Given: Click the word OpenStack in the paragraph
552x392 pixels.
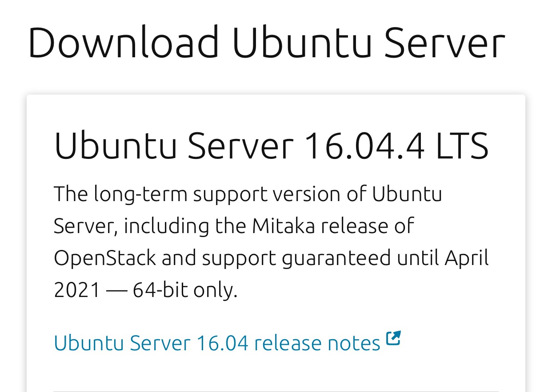Looking at the screenshot, I should (x=105, y=257).
